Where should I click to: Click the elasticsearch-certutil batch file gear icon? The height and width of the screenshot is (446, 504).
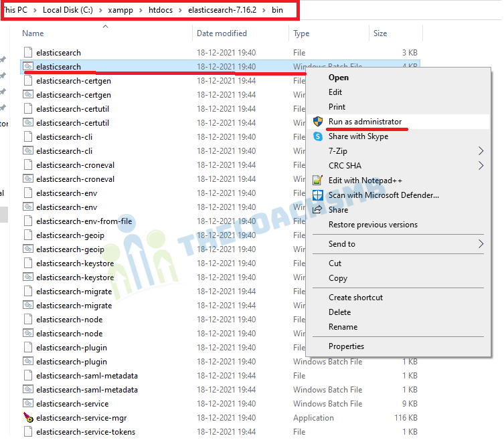pos(28,122)
